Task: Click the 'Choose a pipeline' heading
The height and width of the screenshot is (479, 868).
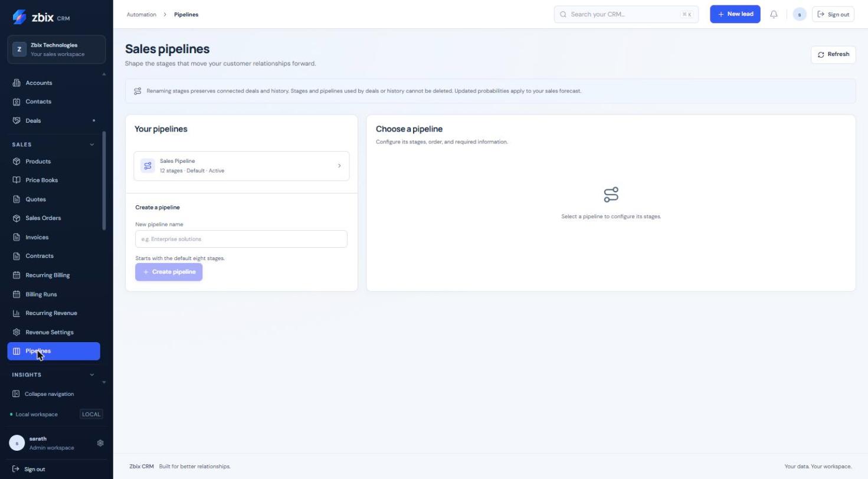Action: (x=409, y=129)
